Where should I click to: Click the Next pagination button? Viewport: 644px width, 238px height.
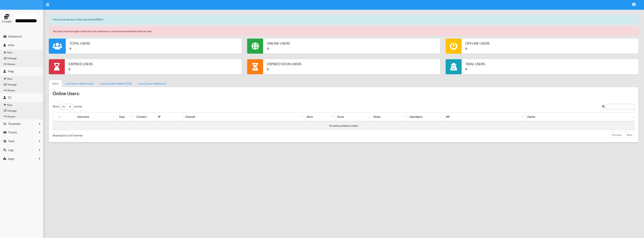point(629,135)
